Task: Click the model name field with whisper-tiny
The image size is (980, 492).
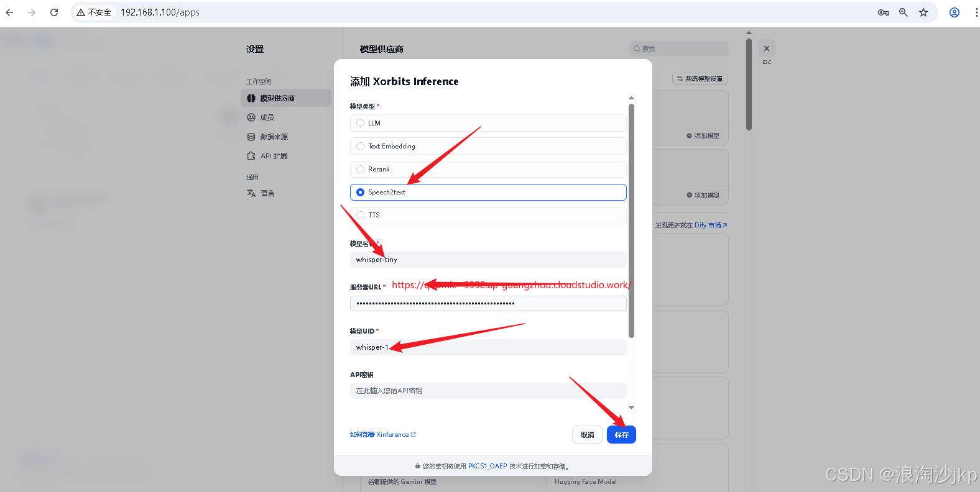Action: pos(488,260)
